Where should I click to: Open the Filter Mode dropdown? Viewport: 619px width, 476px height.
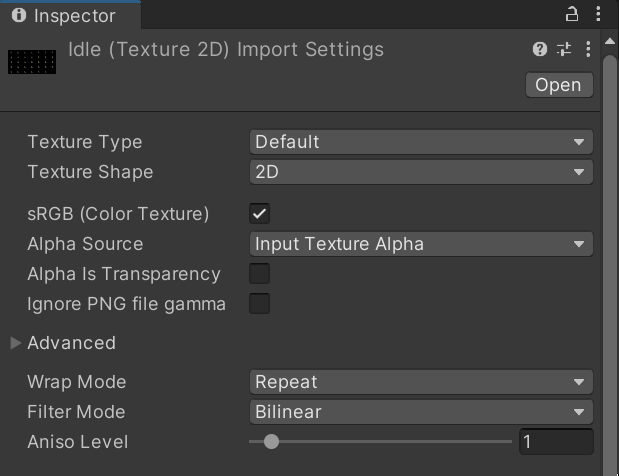[x=420, y=412]
